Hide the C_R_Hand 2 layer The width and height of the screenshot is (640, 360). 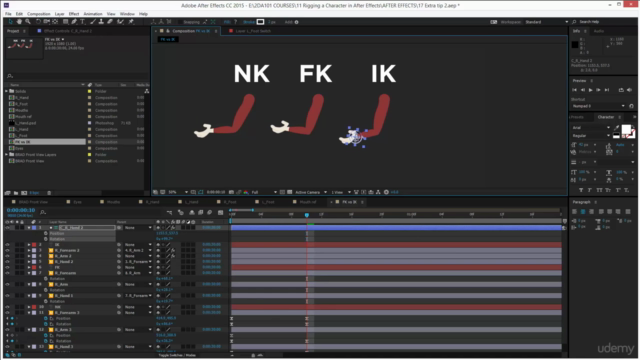point(7,228)
